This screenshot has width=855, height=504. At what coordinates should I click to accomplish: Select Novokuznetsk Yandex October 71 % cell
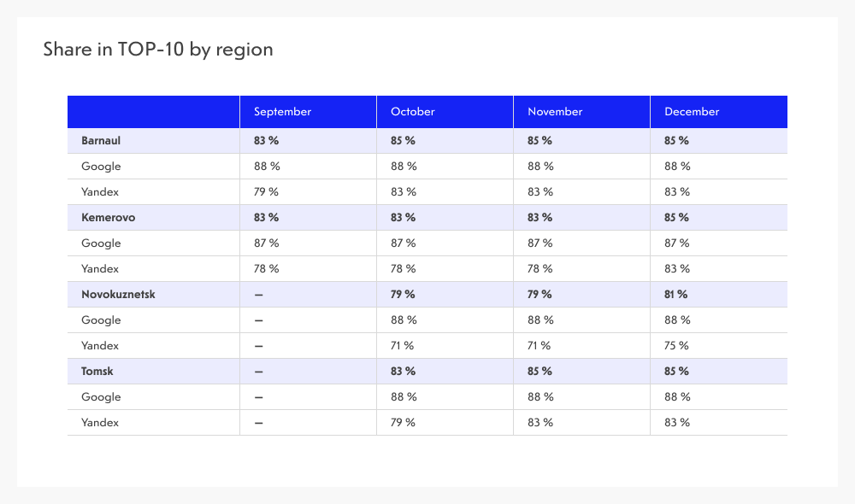coord(403,346)
